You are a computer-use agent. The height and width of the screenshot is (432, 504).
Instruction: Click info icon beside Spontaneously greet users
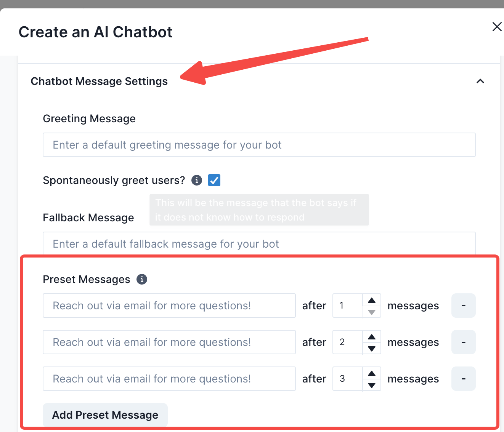click(197, 180)
